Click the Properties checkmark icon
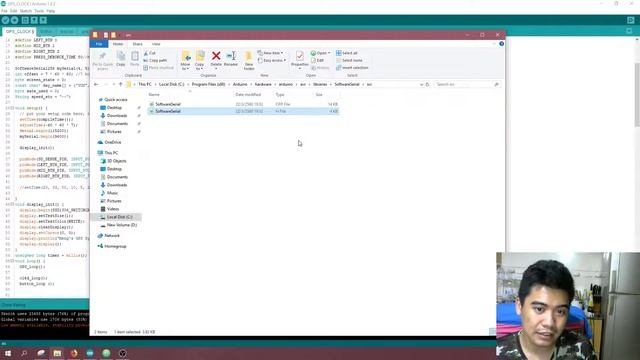 (x=300, y=56)
